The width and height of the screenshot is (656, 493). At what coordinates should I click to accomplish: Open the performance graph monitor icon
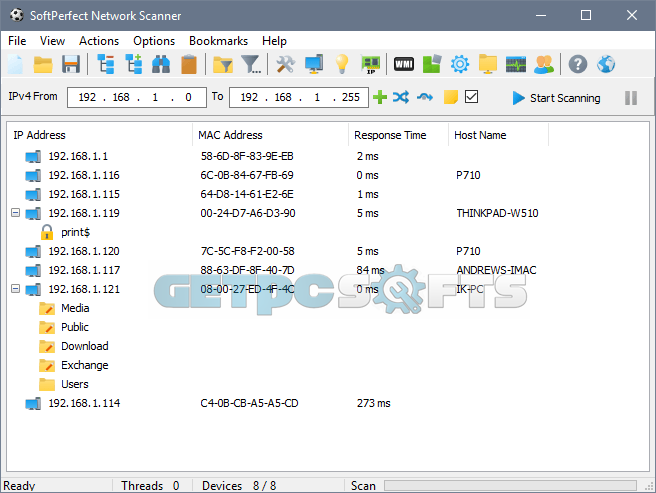click(516, 64)
